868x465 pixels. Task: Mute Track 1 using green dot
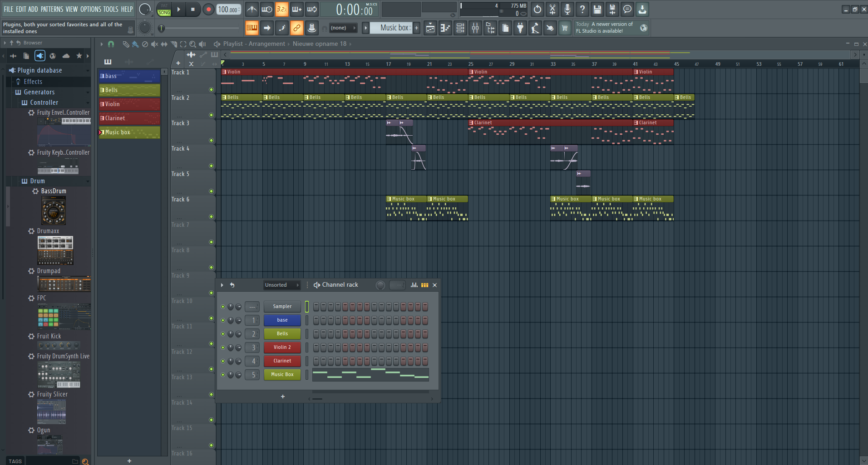(x=211, y=90)
